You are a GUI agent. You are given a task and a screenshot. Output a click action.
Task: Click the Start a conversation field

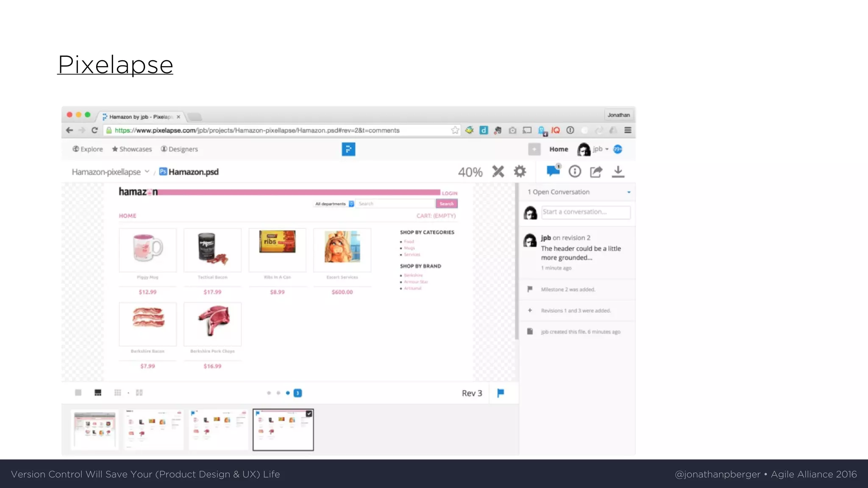click(586, 212)
